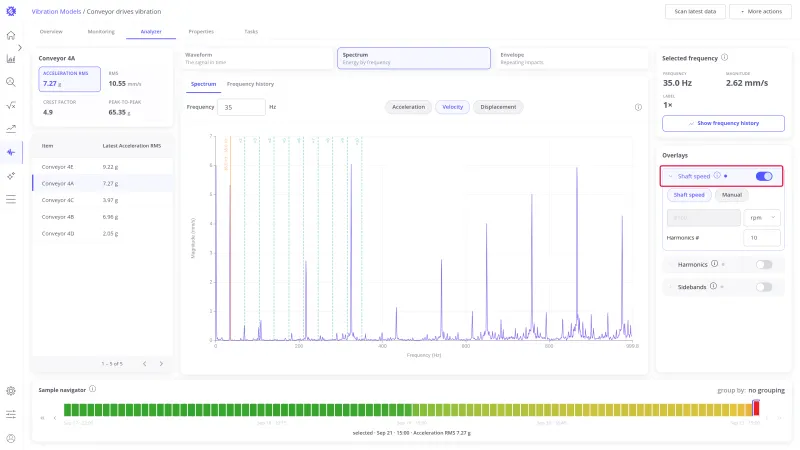This screenshot has width=800, height=450.
Task: Click the info icon beside Selected frequency
Action: pyautogui.click(x=724, y=58)
